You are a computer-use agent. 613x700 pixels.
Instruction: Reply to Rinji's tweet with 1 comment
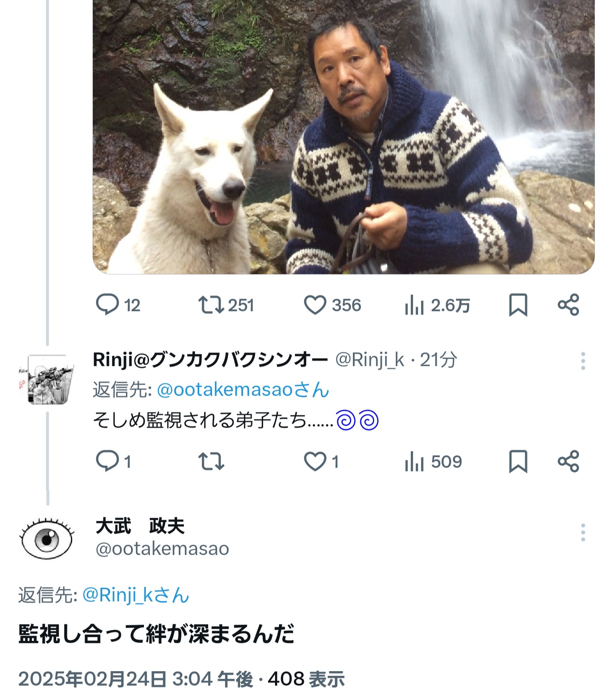[113, 461]
